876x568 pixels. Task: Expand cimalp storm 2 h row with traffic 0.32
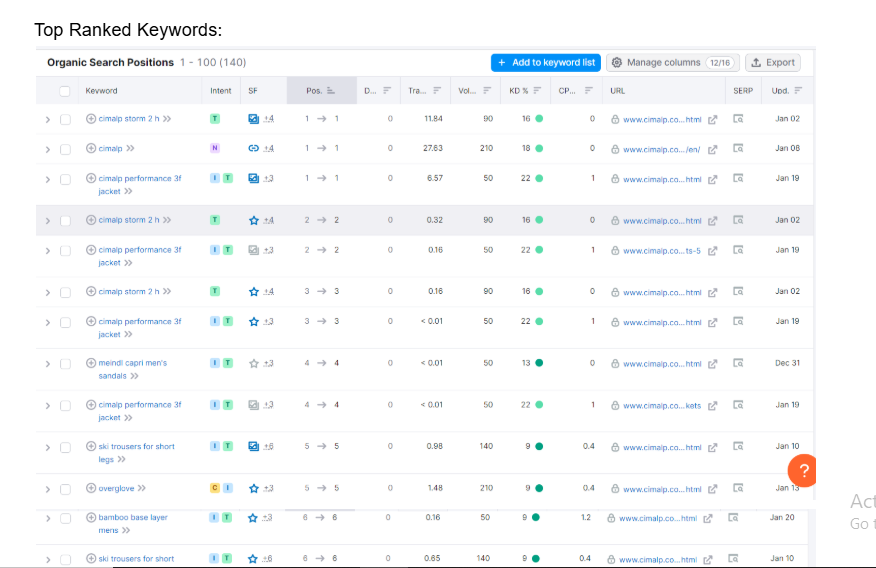click(47, 221)
